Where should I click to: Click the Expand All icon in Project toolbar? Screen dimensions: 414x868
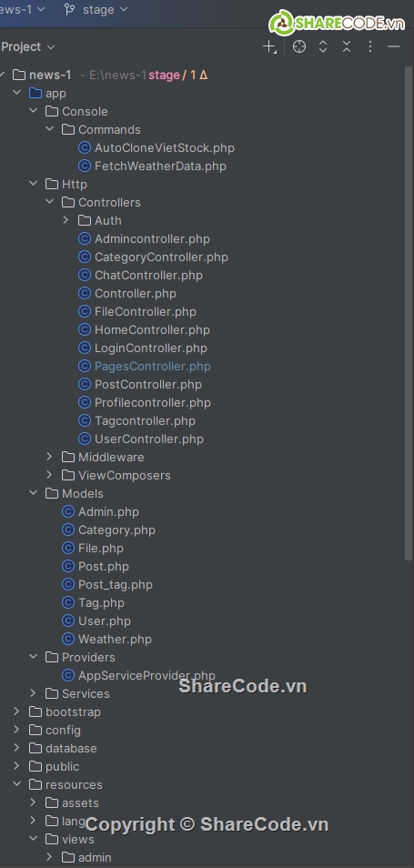[323, 47]
